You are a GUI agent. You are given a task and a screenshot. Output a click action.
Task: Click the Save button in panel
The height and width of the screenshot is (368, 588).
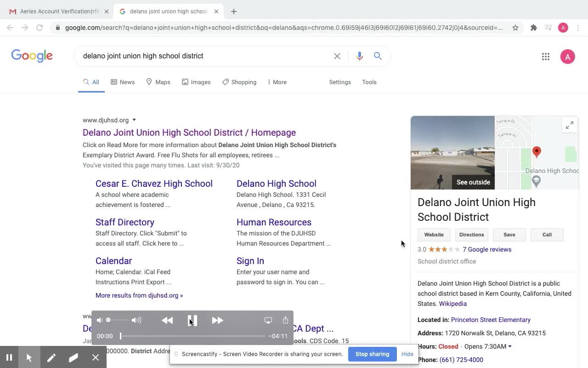[x=509, y=235]
